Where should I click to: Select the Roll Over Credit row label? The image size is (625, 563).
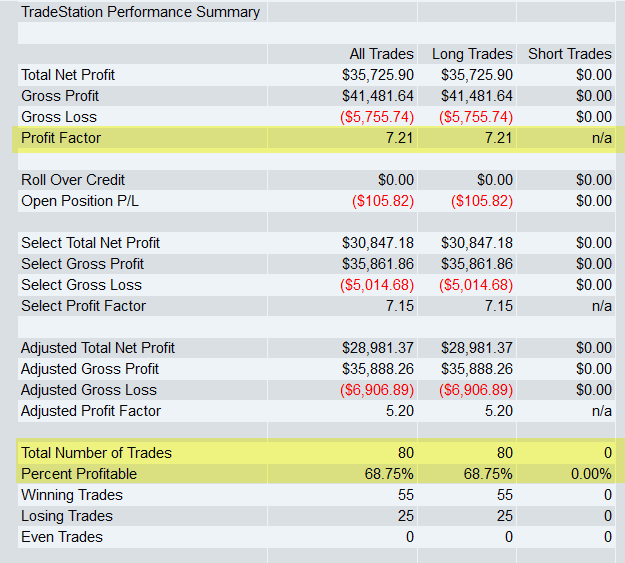click(73, 180)
